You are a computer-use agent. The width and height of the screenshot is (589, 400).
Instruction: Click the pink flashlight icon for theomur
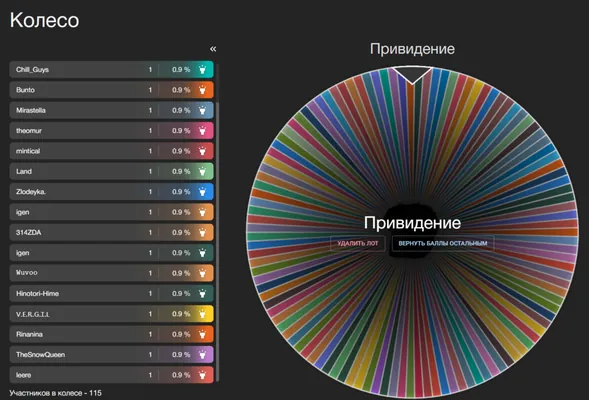pyautogui.click(x=202, y=131)
